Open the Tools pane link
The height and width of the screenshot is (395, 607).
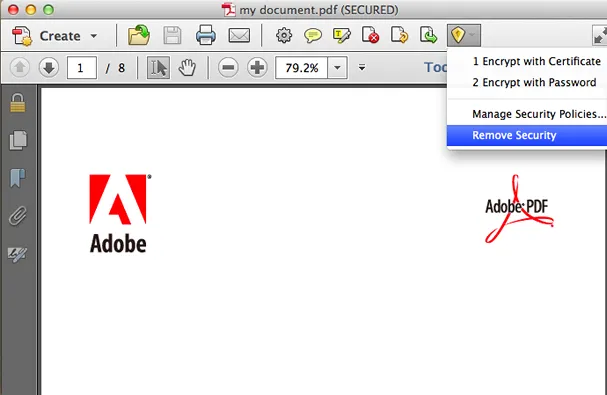click(x=436, y=67)
